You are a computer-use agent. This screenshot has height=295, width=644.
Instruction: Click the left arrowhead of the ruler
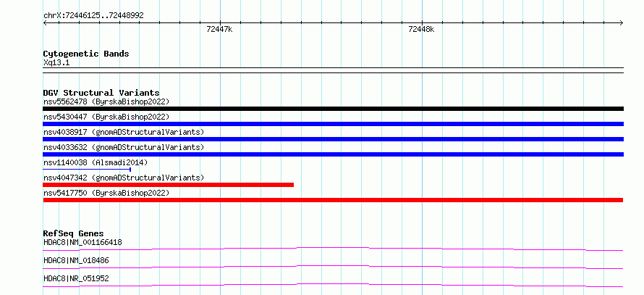[45, 23]
